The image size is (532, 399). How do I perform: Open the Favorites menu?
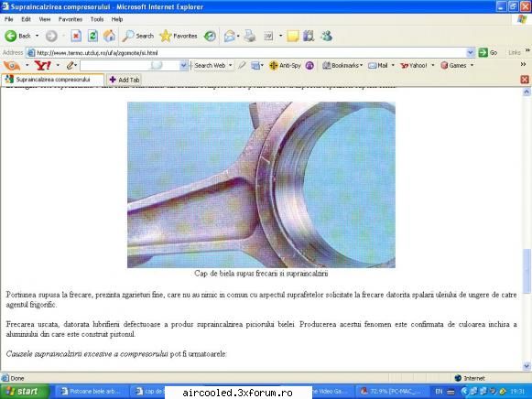tap(71, 19)
